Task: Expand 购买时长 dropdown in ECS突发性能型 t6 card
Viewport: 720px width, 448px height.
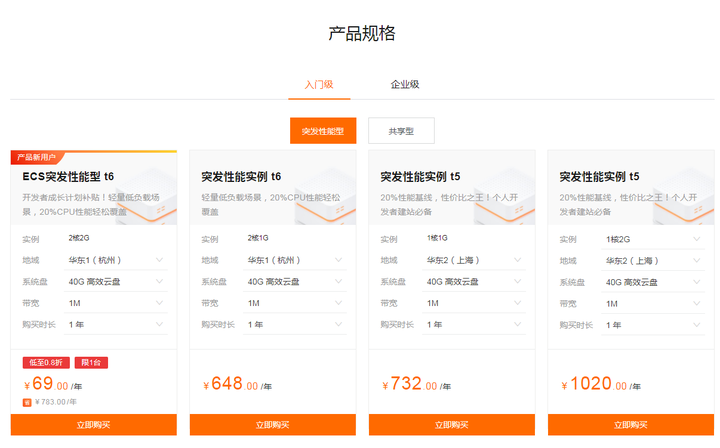Action: click(x=116, y=325)
